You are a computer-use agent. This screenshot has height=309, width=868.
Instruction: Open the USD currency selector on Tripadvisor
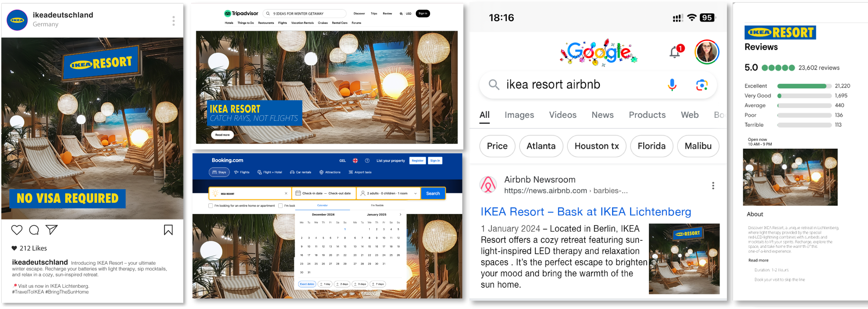[x=409, y=13]
